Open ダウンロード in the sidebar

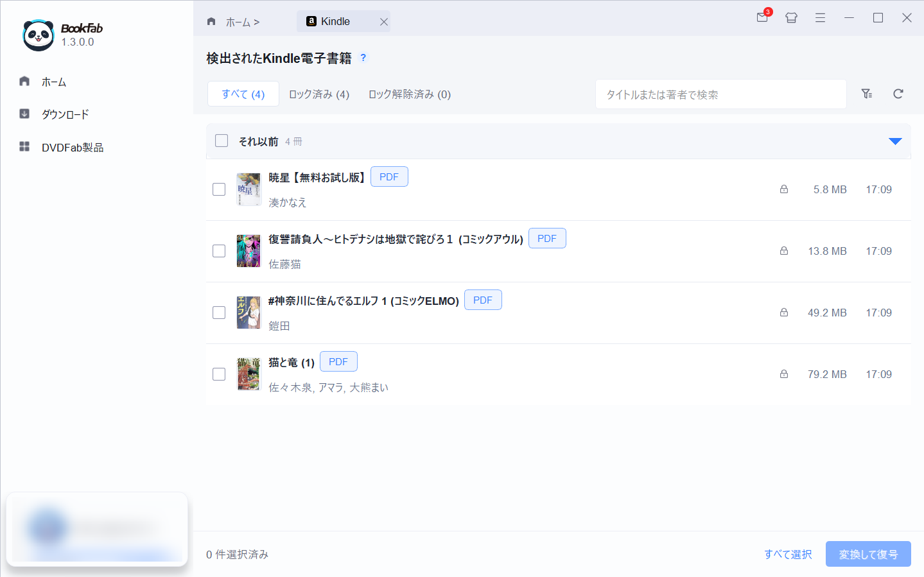(65, 114)
